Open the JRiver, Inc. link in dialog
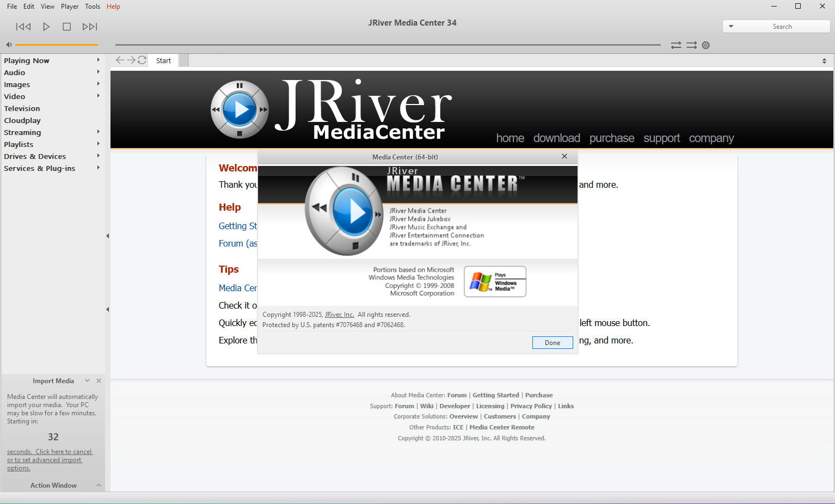Screen dimensions: 835x504 340,315
